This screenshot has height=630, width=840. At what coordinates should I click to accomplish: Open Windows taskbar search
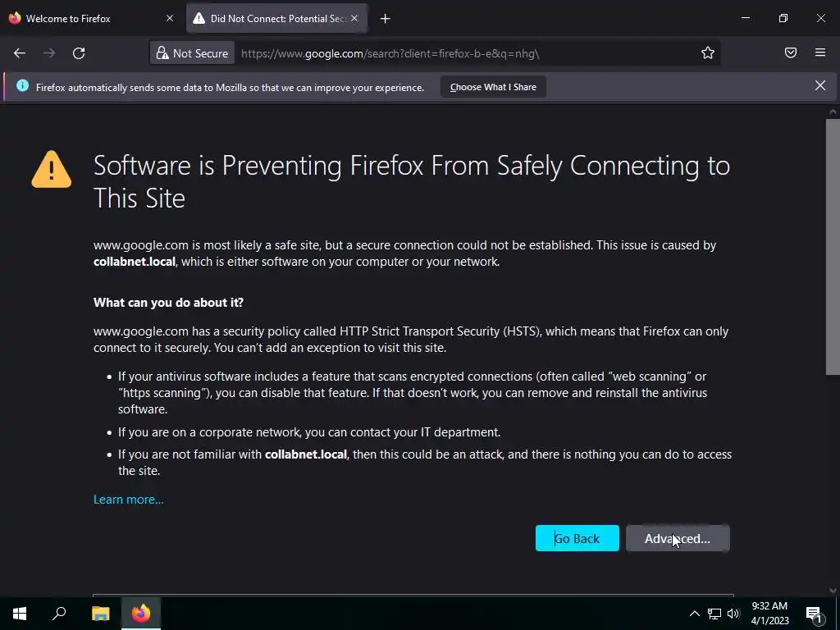point(59,614)
